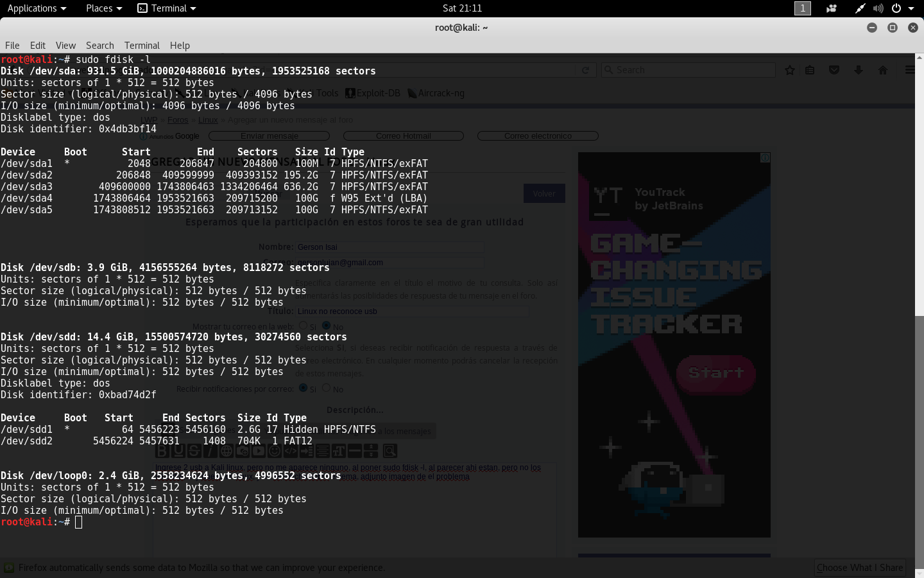The height and width of the screenshot is (578, 924).
Task: Open the Terminal menu in menubar
Action: (142, 46)
